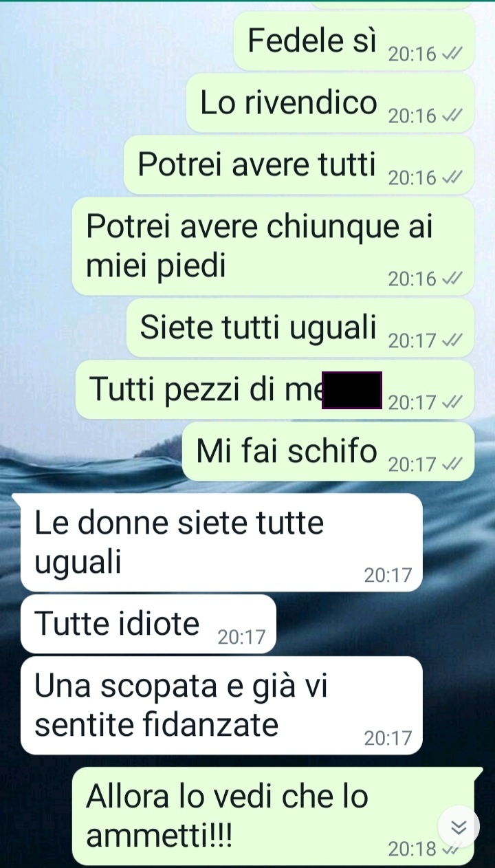Tap the checkmarks next to 'Mi fai schifo'

pyautogui.click(x=452, y=465)
